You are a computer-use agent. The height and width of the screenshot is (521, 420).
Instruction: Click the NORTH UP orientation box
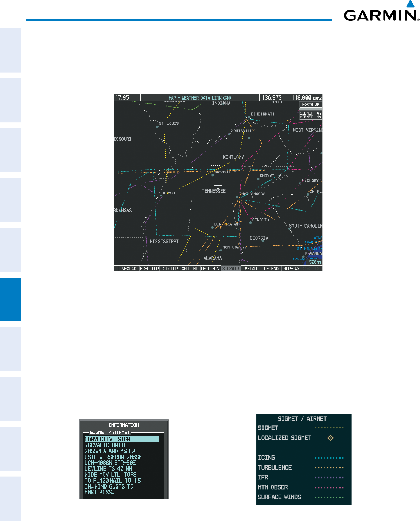coord(311,104)
